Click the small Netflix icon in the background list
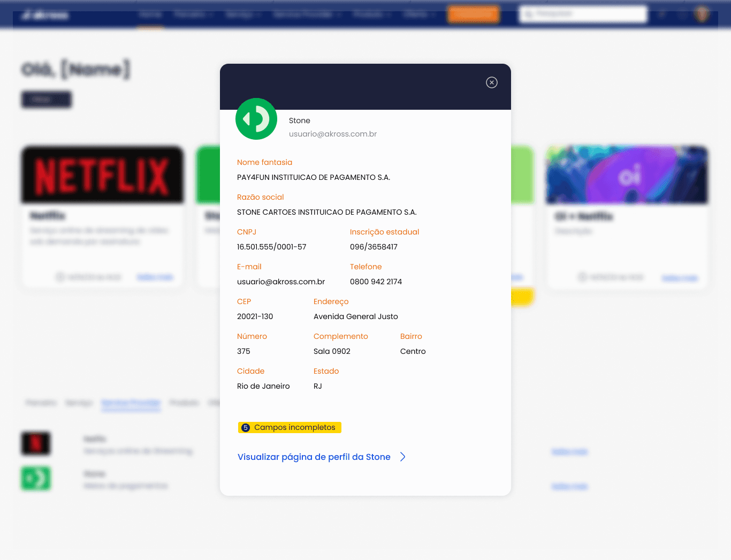Viewport: 731px width, 560px height. 36,443
